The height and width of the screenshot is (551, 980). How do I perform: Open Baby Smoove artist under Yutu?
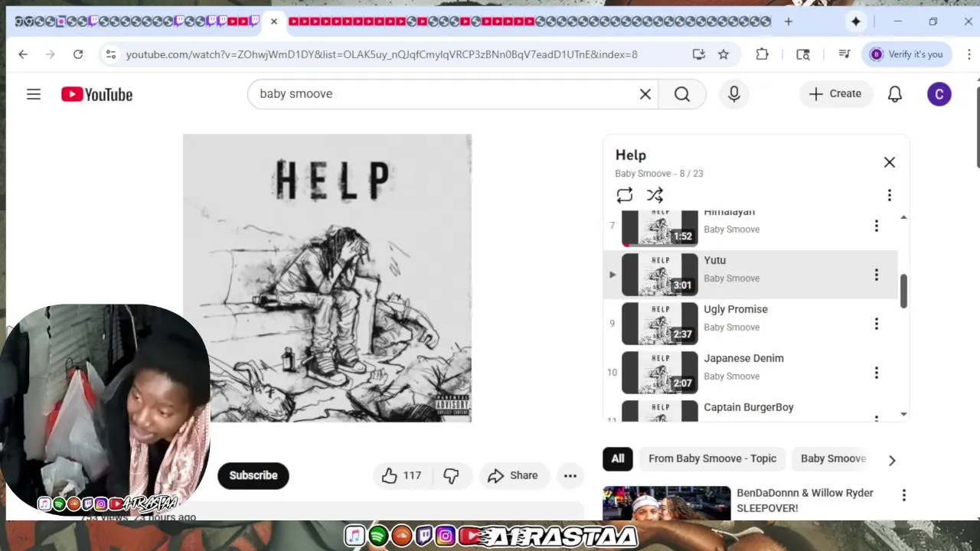pyautogui.click(x=732, y=279)
